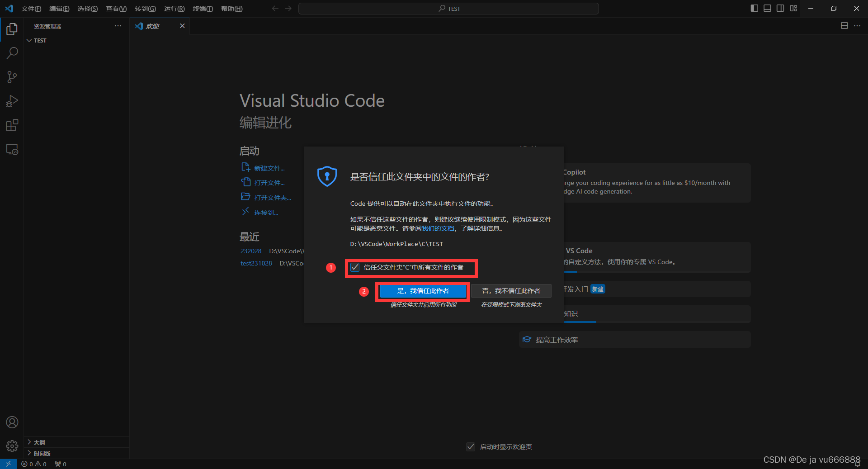Open the editor more actions ellipsis
The height and width of the screenshot is (469, 868).
click(857, 26)
